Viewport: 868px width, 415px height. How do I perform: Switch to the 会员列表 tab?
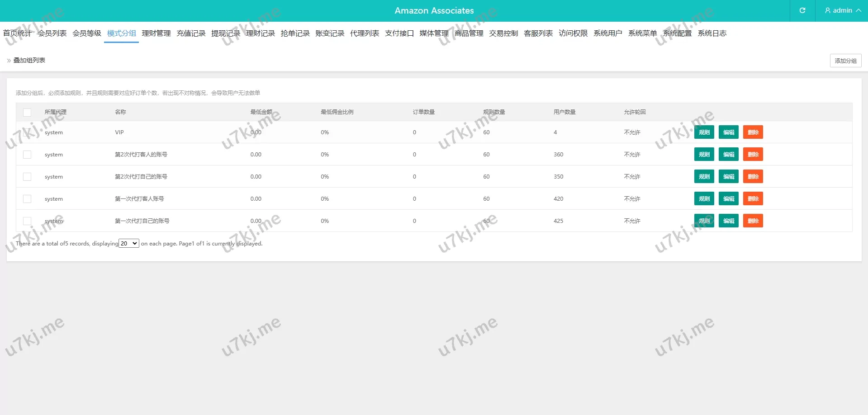click(x=52, y=33)
